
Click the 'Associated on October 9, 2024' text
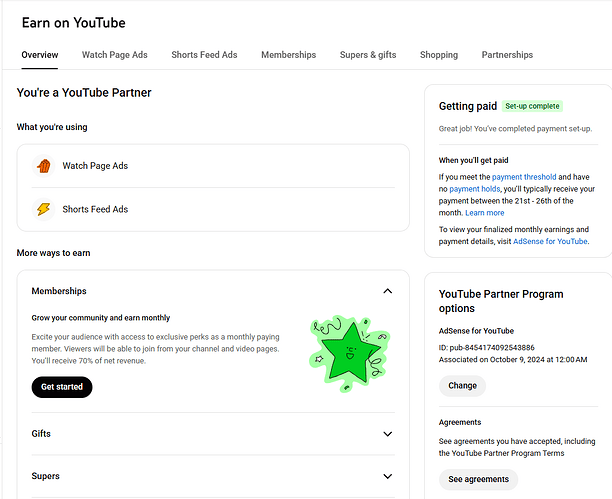[513, 360]
